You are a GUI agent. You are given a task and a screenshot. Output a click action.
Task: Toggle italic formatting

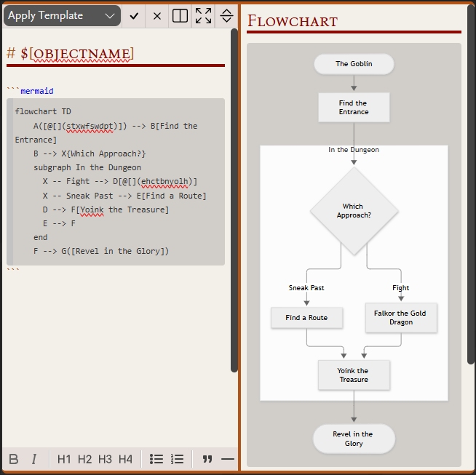click(34, 459)
